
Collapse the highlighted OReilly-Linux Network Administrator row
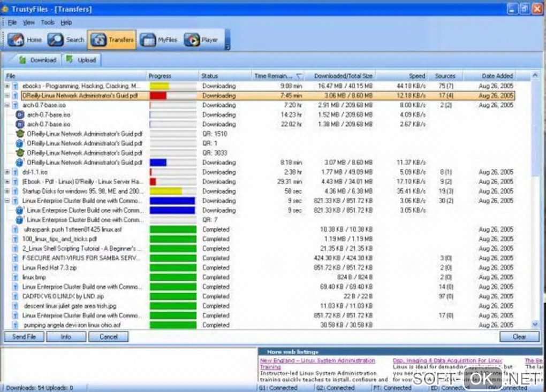point(7,95)
